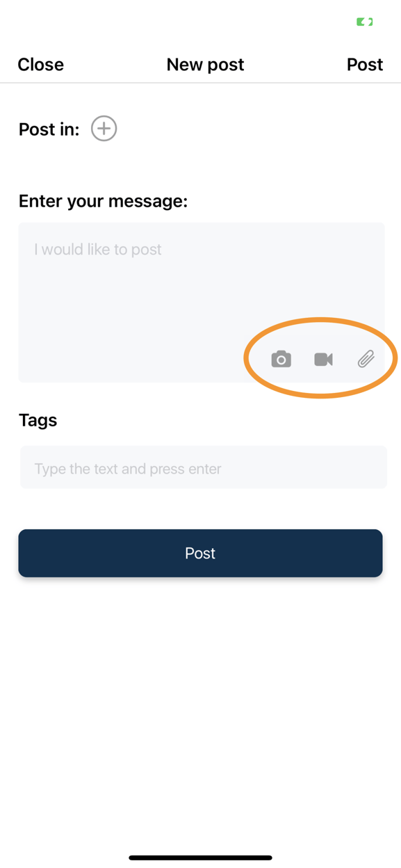Add a video with the camcorder icon
The width and height of the screenshot is (401, 868).
pos(323,359)
